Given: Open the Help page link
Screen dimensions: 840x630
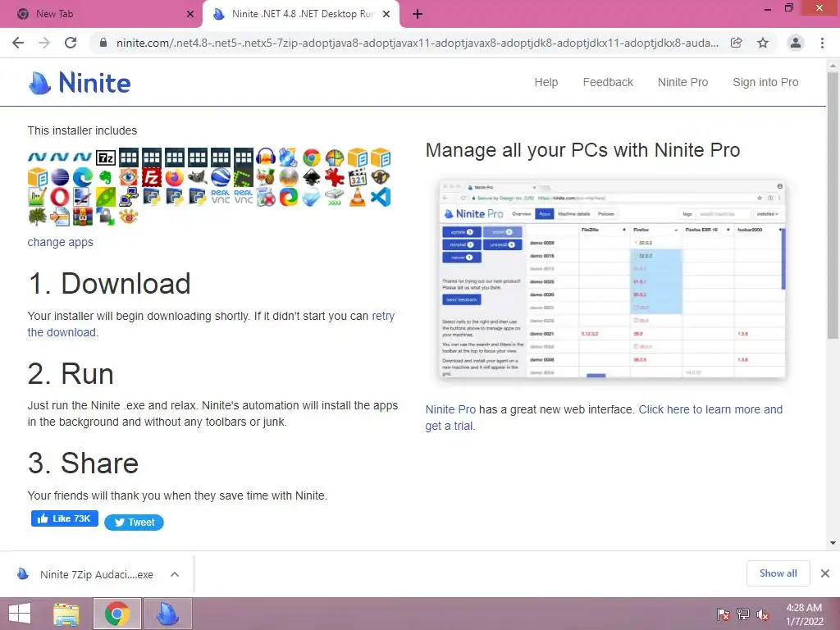Looking at the screenshot, I should tap(546, 82).
